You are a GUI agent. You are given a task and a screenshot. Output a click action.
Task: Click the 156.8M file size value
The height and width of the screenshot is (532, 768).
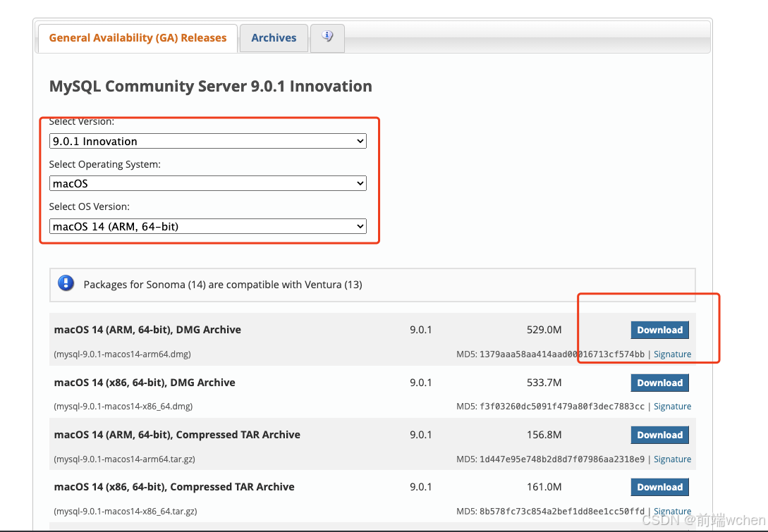point(544,435)
